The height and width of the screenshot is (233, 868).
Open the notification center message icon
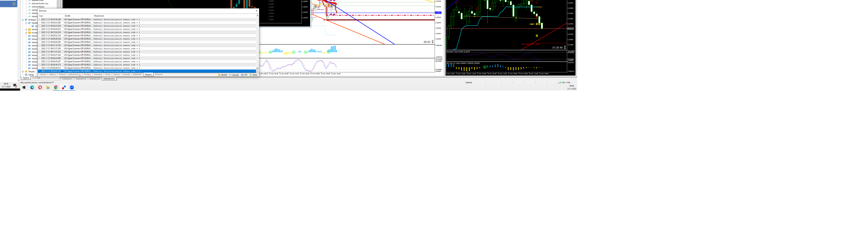pos(15,86)
